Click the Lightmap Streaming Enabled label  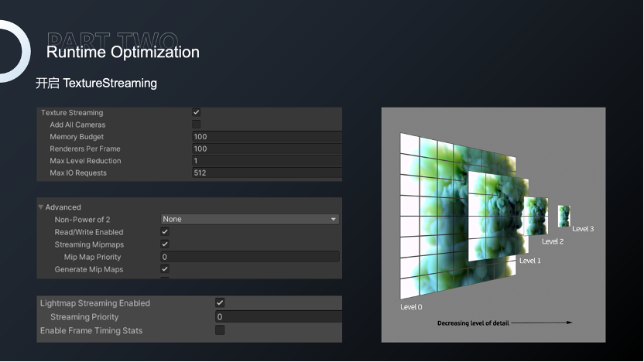(95, 303)
